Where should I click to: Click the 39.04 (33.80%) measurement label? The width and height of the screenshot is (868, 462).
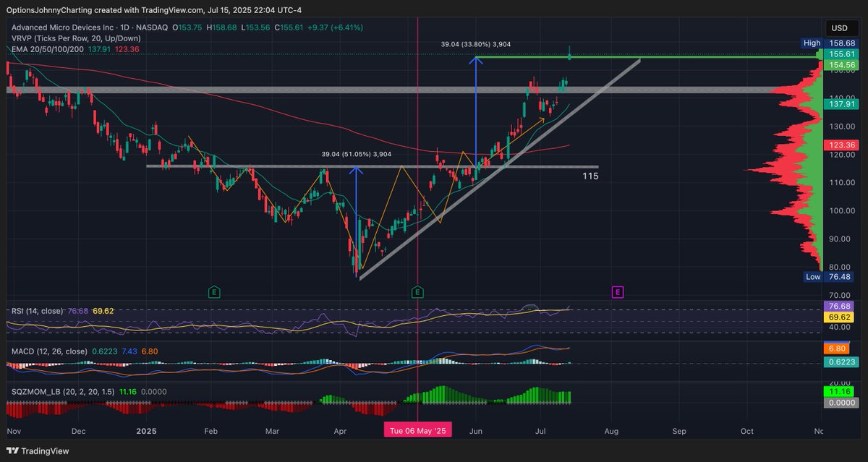475,44
